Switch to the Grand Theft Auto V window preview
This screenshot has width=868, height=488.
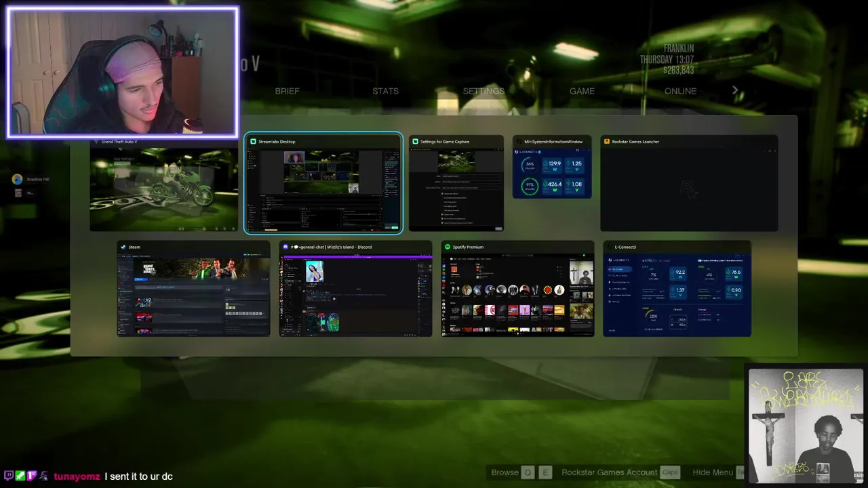click(x=164, y=184)
